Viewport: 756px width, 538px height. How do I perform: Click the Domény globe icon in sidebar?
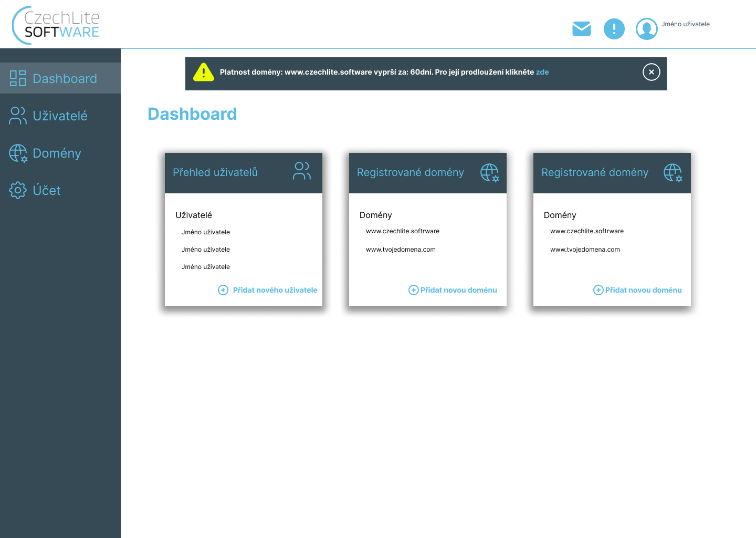pyautogui.click(x=18, y=153)
